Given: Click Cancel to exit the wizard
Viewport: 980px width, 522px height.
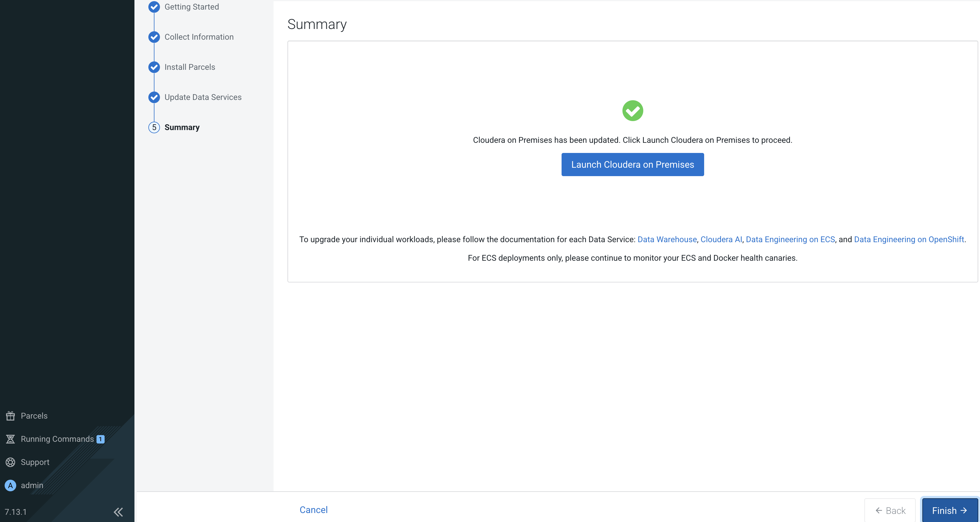Looking at the screenshot, I should click(x=313, y=510).
